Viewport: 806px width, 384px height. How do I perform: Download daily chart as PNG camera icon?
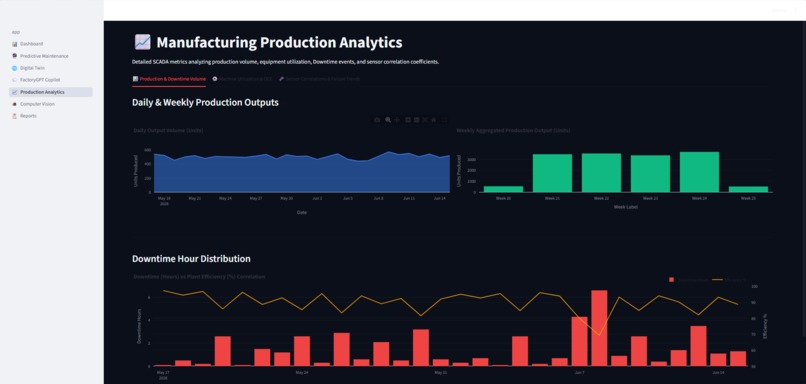377,120
